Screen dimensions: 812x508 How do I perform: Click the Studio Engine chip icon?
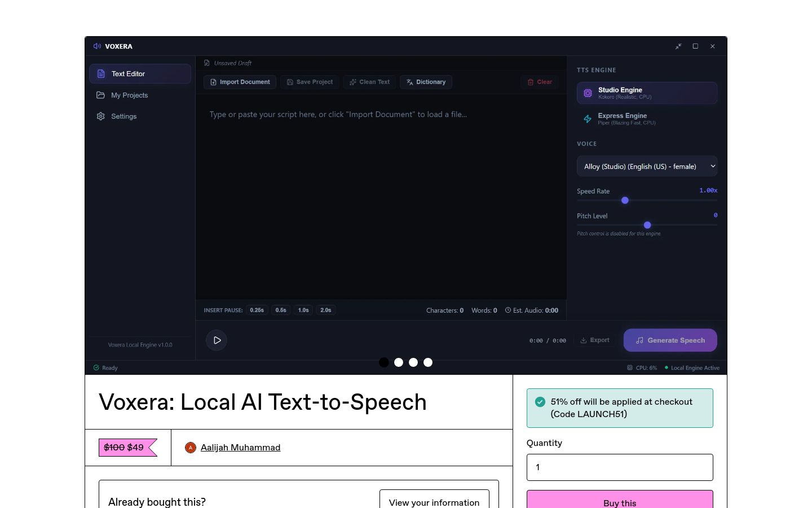pos(588,93)
